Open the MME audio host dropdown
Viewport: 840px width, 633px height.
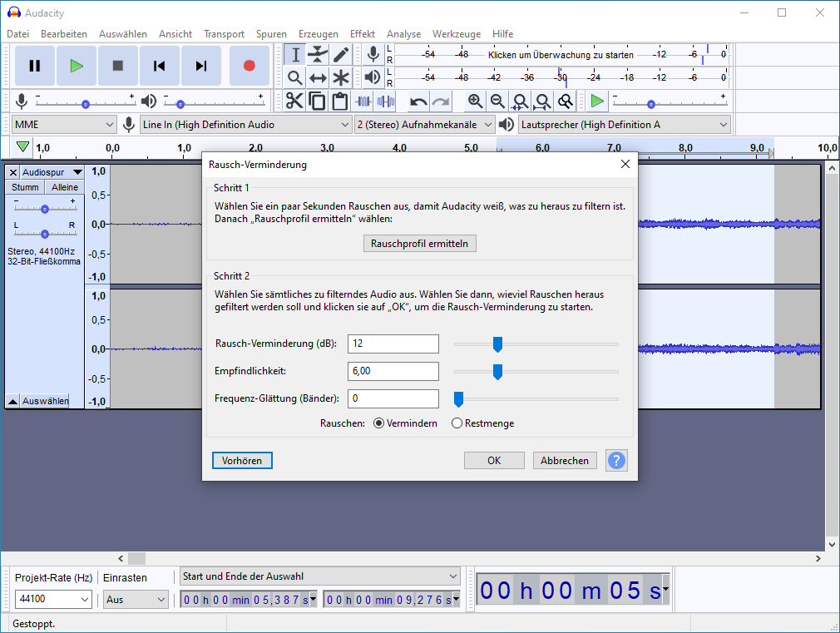(x=64, y=125)
